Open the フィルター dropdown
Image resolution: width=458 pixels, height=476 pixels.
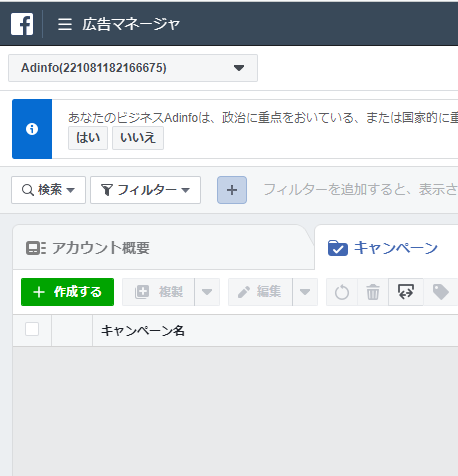click(x=145, y=190)
